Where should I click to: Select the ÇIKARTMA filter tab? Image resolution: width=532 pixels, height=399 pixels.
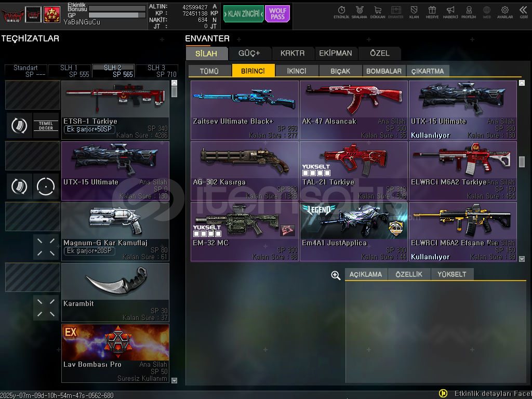point(428,71)
